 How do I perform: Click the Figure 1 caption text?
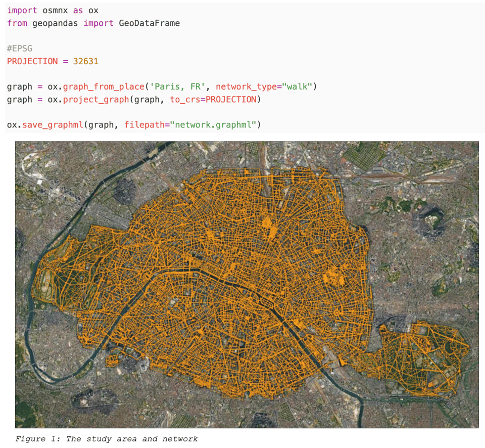[107, 439]
